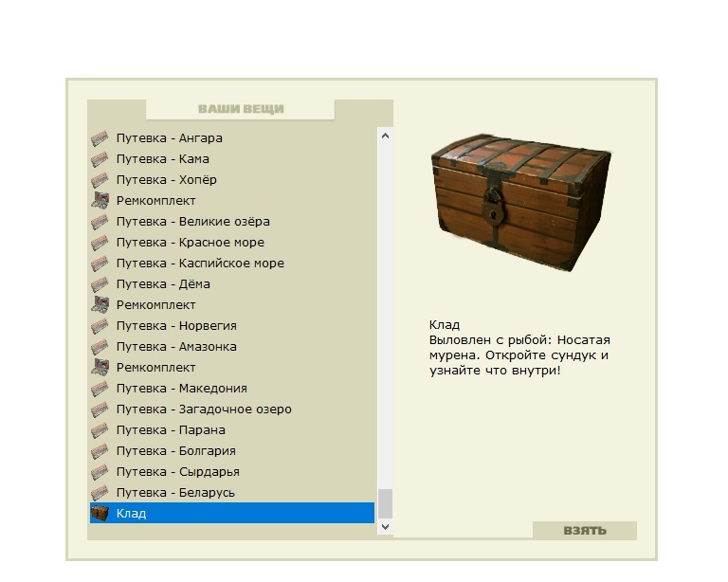Click the scrollbar down arrow in the items list
Screen dimensions: 728x582
pyautogui.click(x=385, y=527)
